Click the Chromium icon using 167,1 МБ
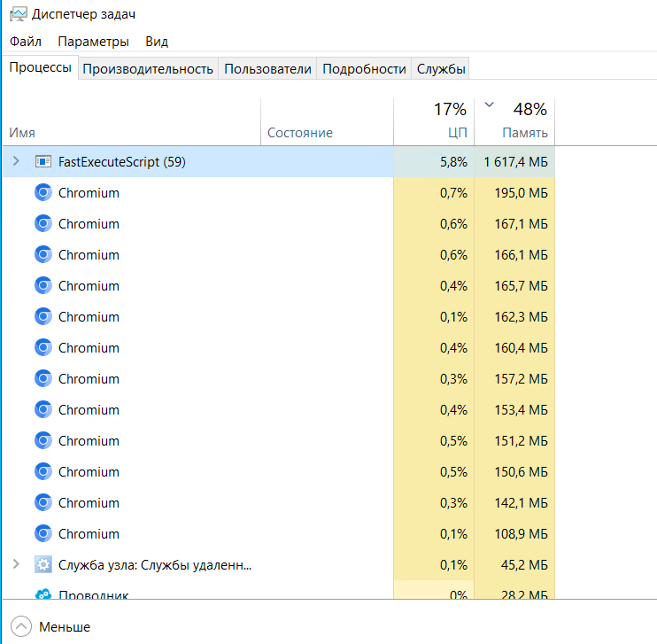 click(x=43, y=224)
